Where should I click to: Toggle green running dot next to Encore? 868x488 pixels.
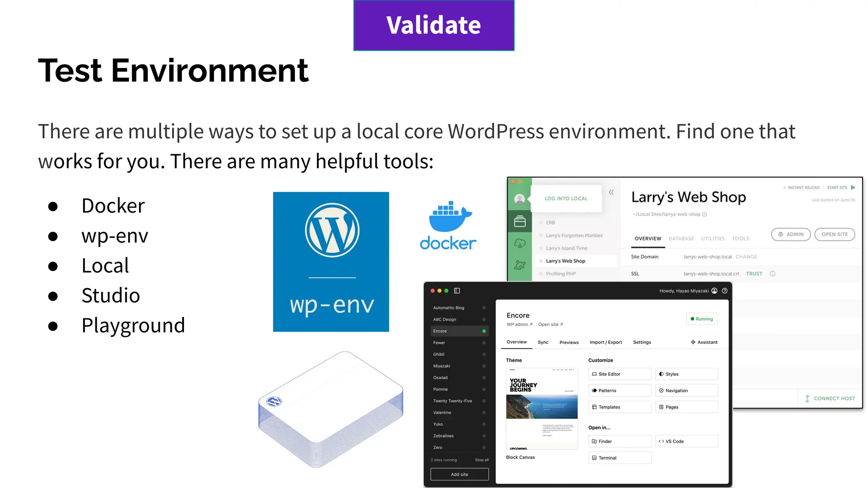[x=484, y=331]
